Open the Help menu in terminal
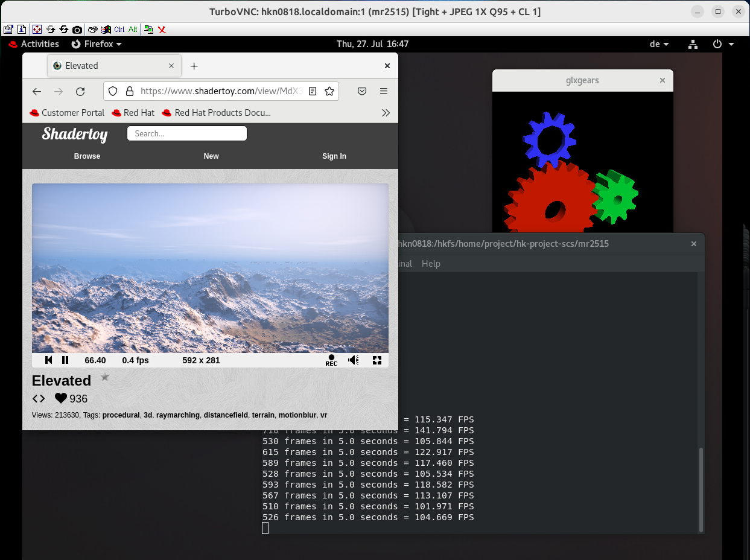This screenshot has height=560, width=750. (431, 264)
